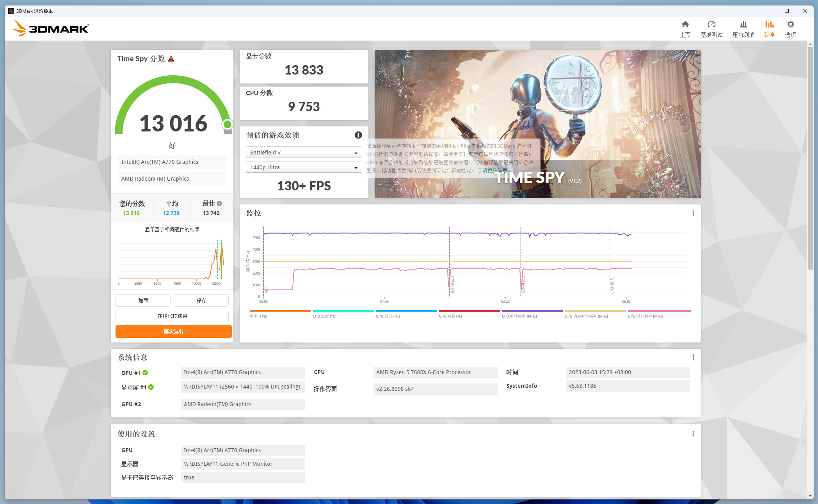Click the game performance info icon

358,135
